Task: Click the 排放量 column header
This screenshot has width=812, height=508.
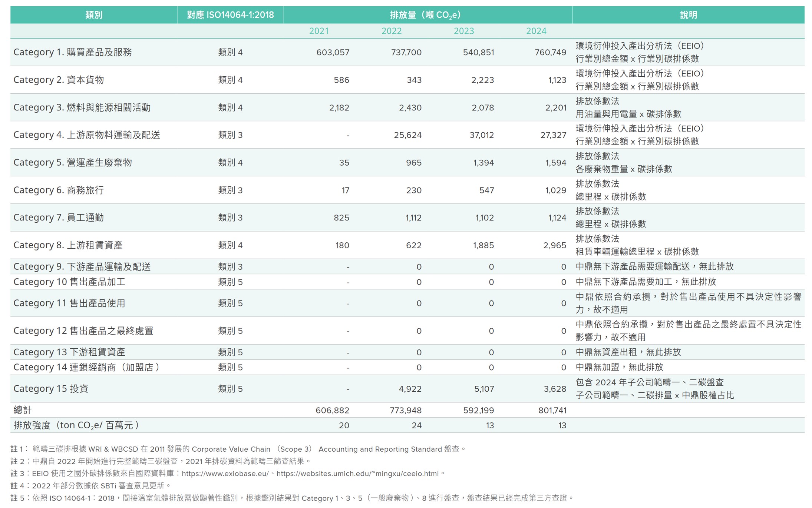Action: click(x=425, y=15)
